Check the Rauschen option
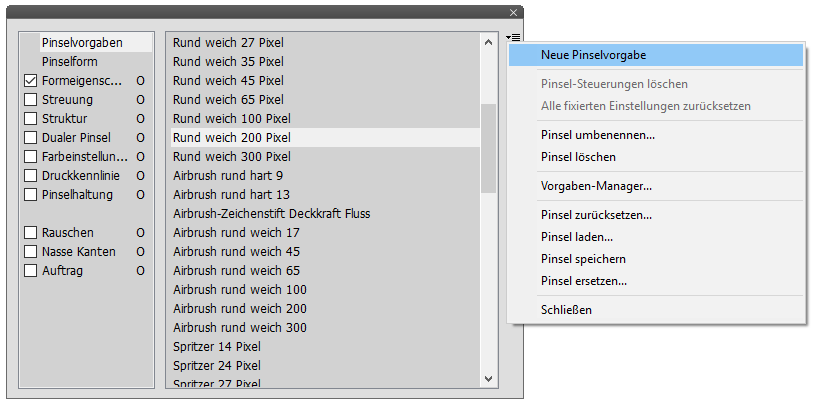 (31, 233)
